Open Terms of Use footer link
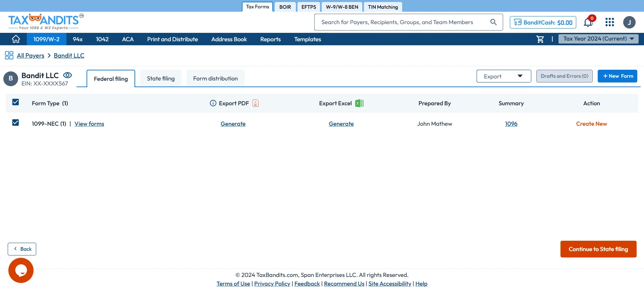The width and height of the screenshot is (644, 291). point(233,284)
